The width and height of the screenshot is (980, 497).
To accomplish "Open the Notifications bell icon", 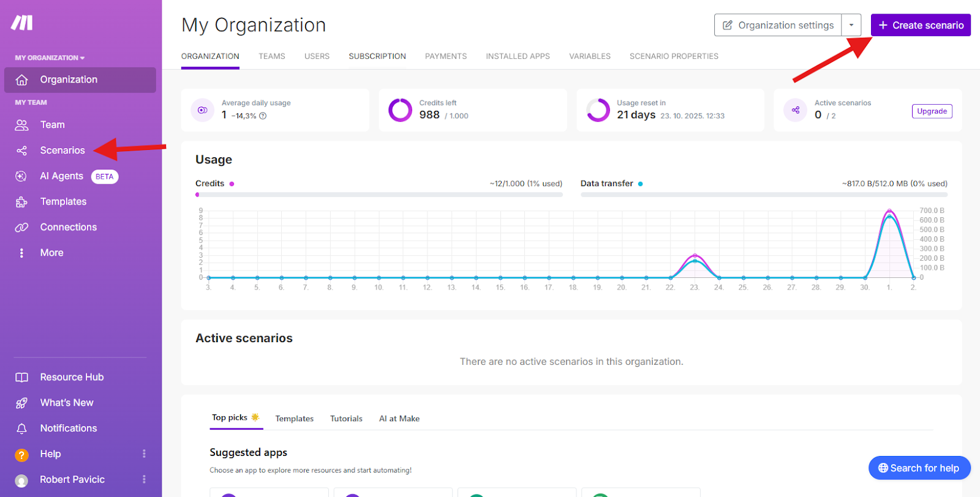I will point(21,428).
